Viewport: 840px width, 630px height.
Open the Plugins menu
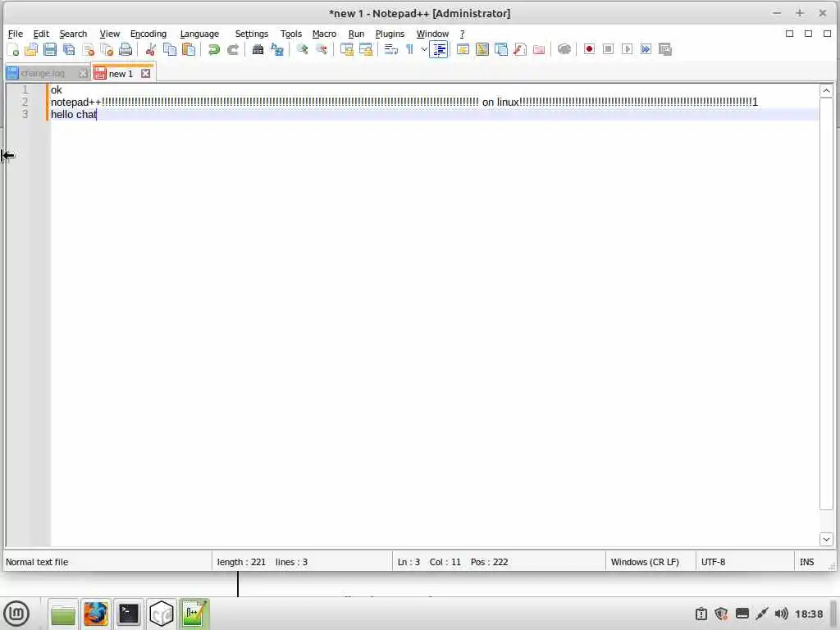pyautogui.click(x=390, y=34)
